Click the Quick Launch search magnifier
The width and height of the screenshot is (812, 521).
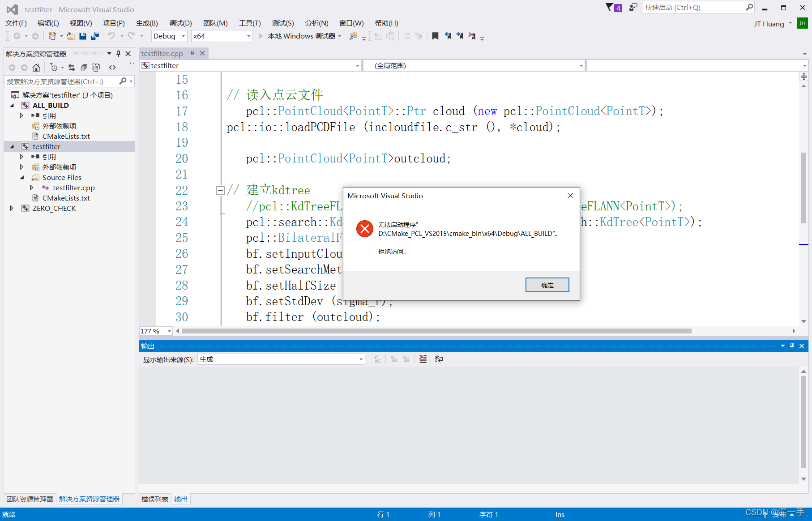coord(749,7)
